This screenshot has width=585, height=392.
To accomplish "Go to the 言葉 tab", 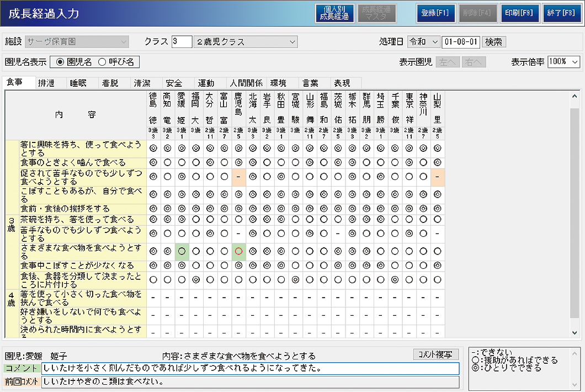I will pos(310,83).
